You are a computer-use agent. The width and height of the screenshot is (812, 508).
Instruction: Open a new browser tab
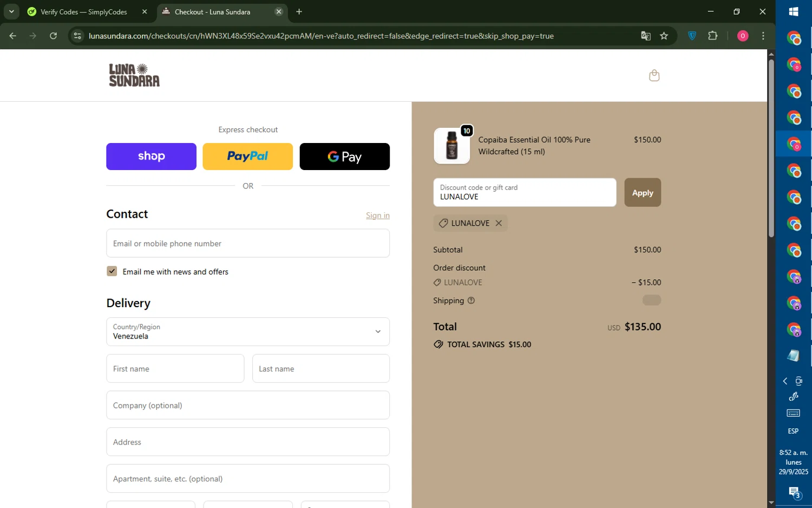pos(299,11)
